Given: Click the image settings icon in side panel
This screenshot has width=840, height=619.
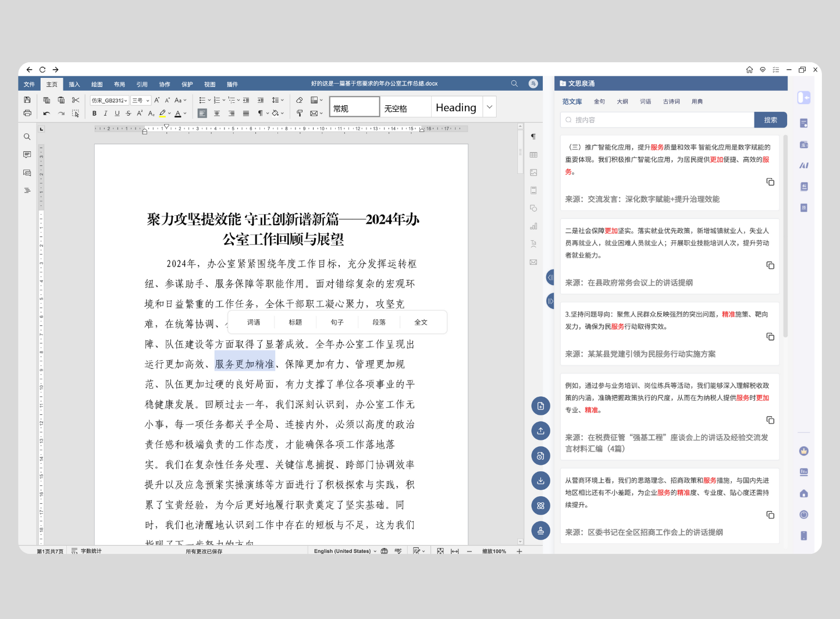Looking at the screenshot, I should point(533,173).
